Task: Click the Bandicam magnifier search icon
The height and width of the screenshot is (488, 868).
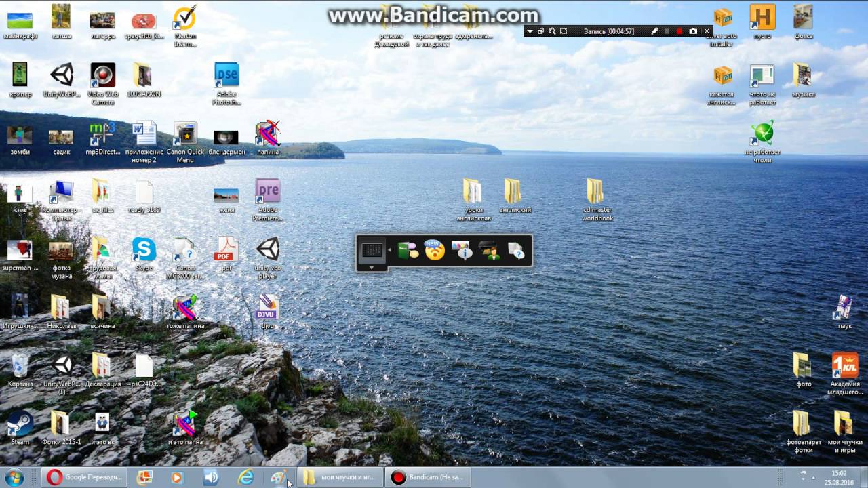Action: 552,31
